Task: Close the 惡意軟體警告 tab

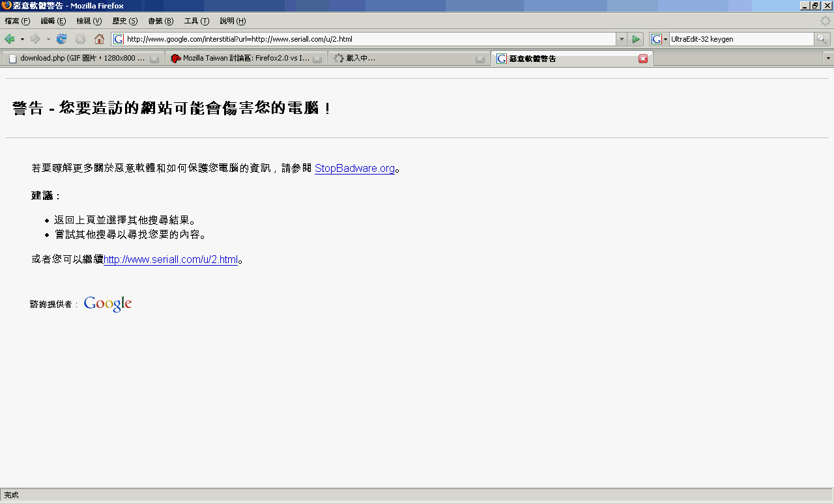Action: (643, 59)
